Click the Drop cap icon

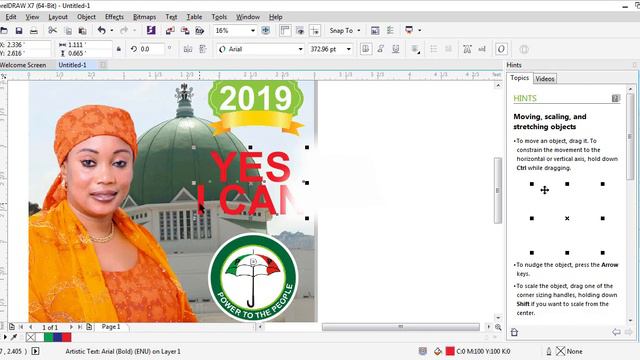point(448,49)
